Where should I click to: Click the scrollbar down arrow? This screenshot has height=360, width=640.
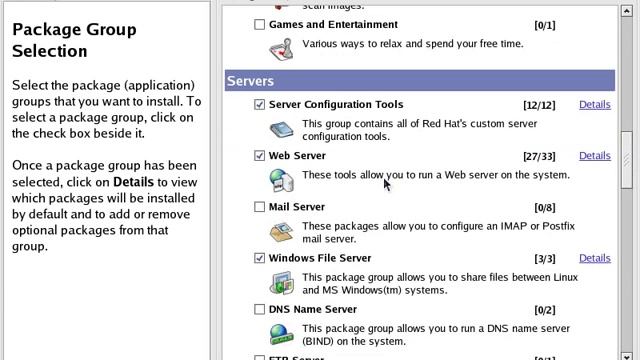627,356
